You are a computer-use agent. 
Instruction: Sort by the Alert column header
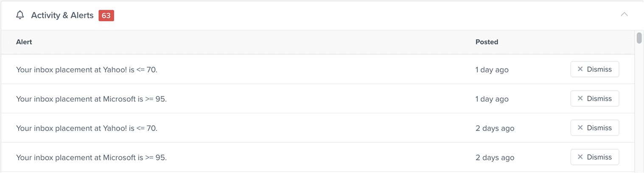tap(24, 42)
